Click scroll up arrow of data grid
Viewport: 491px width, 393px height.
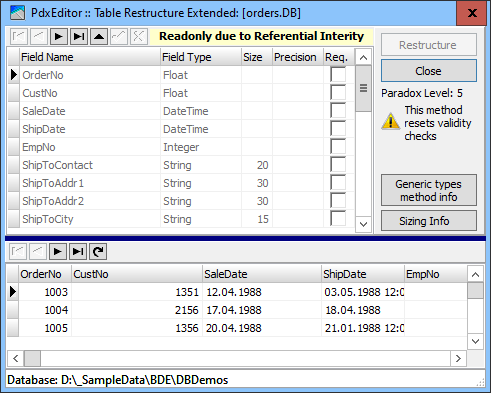point(475,274)
